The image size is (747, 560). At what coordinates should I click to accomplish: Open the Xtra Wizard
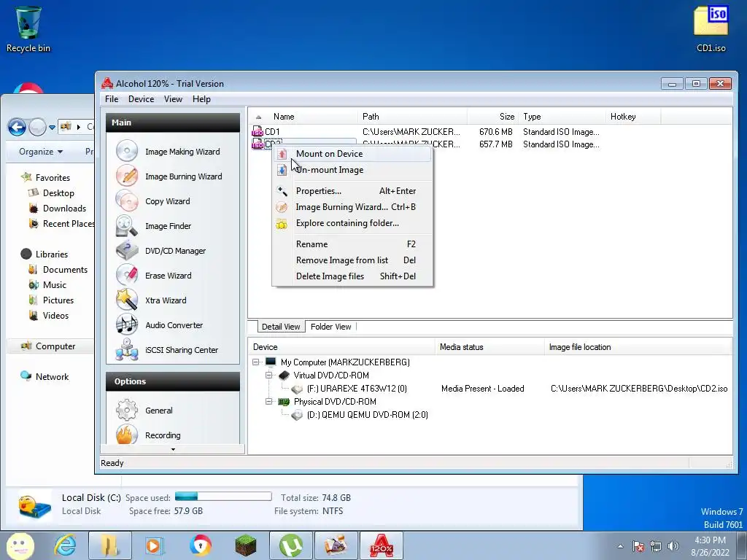point(151,300)
